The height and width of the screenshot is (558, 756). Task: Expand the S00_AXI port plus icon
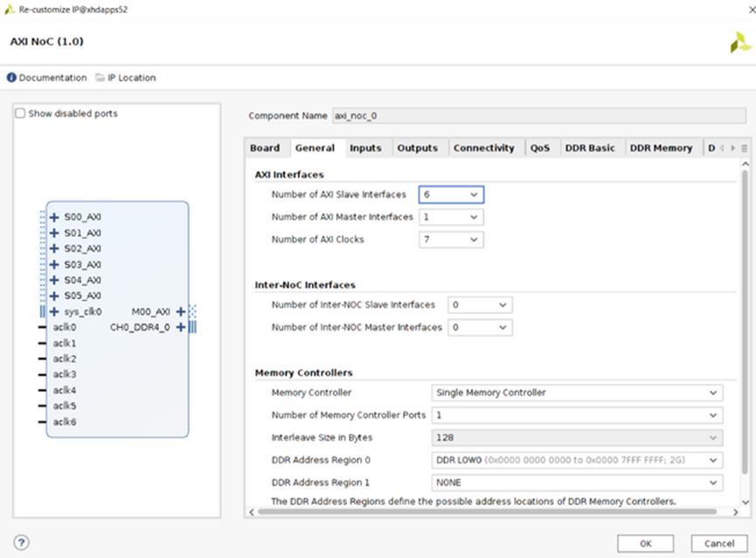click(x=54, y=217)
